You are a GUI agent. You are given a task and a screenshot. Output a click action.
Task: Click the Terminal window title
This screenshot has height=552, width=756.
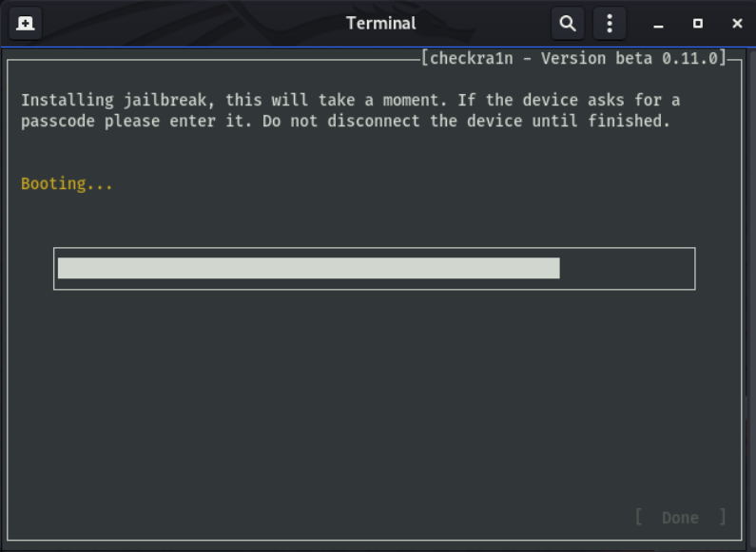[381, 23]
